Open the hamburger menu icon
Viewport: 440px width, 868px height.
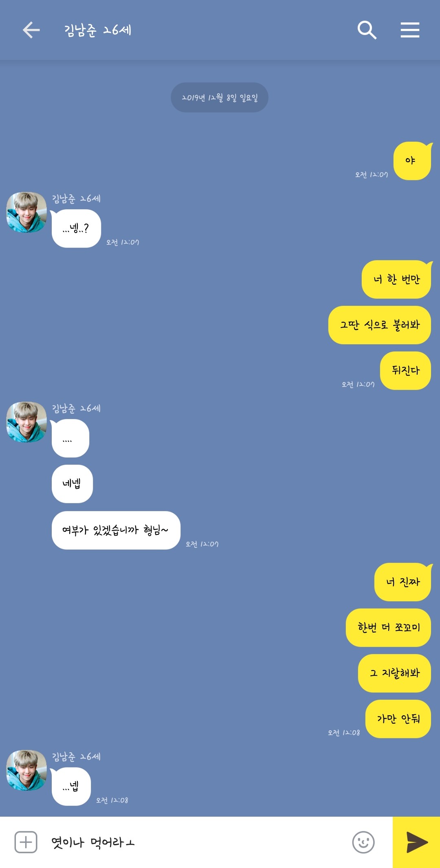[x=410, y=30]
